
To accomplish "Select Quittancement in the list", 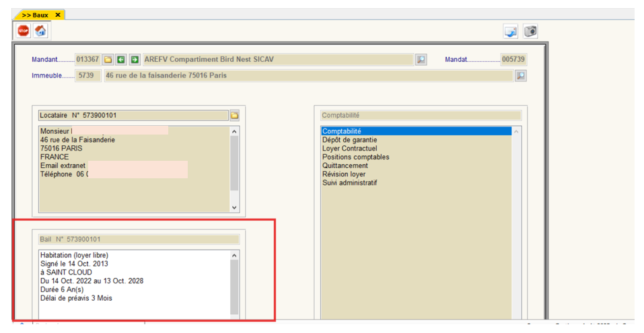I will pyautogui.click(x=345, y=165).
